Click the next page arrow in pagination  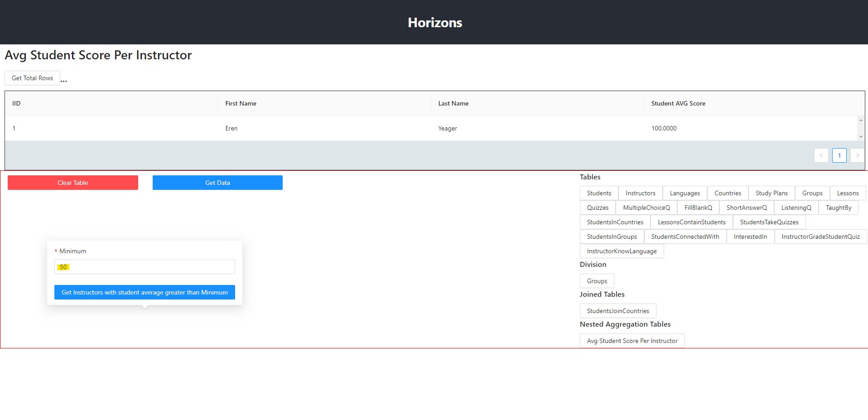(x=857, y=155)
